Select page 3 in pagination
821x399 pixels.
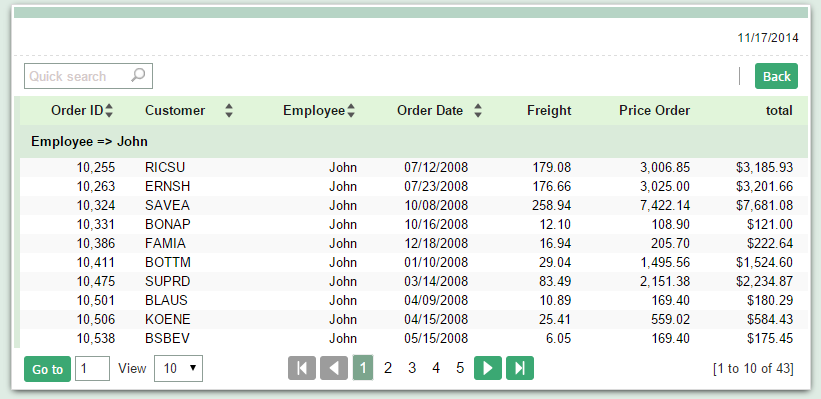412,368
